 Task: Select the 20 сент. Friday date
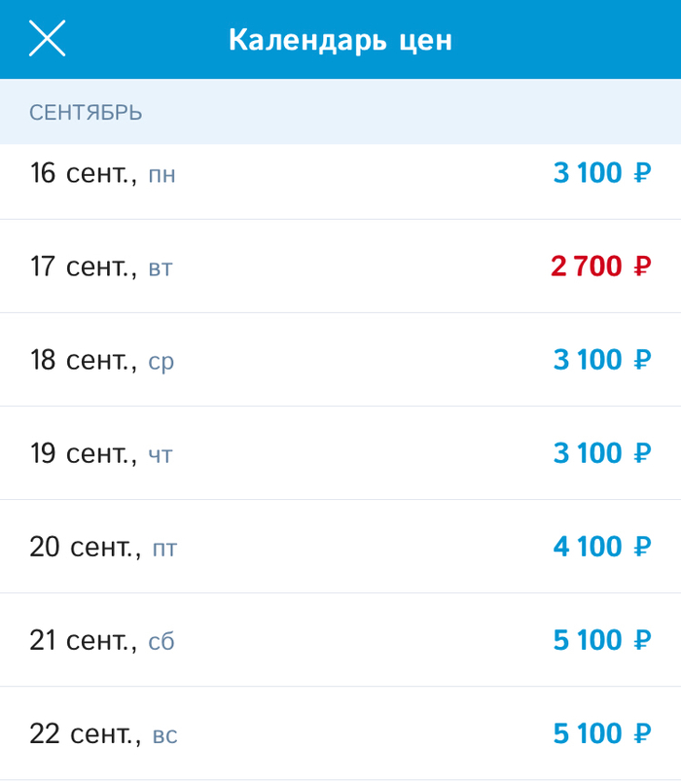click(103, 548)
